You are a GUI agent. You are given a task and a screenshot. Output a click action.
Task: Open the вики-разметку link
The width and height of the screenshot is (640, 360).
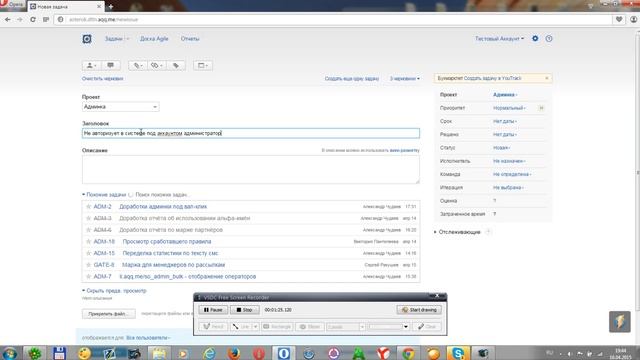tap(404, 151)
